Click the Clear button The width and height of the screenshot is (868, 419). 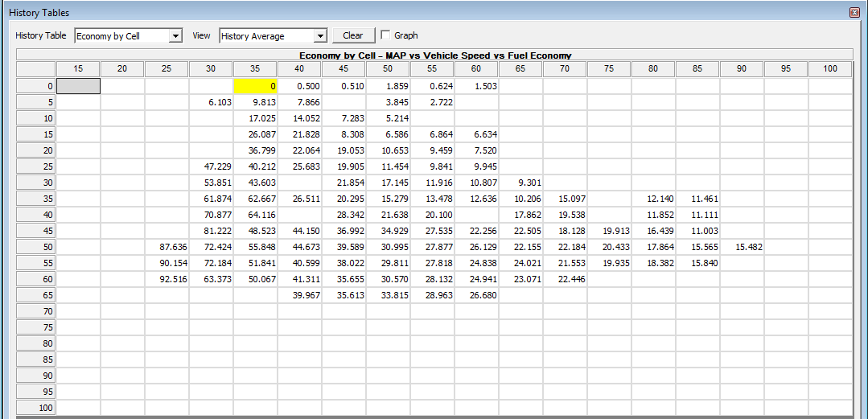tap(352, 35)
